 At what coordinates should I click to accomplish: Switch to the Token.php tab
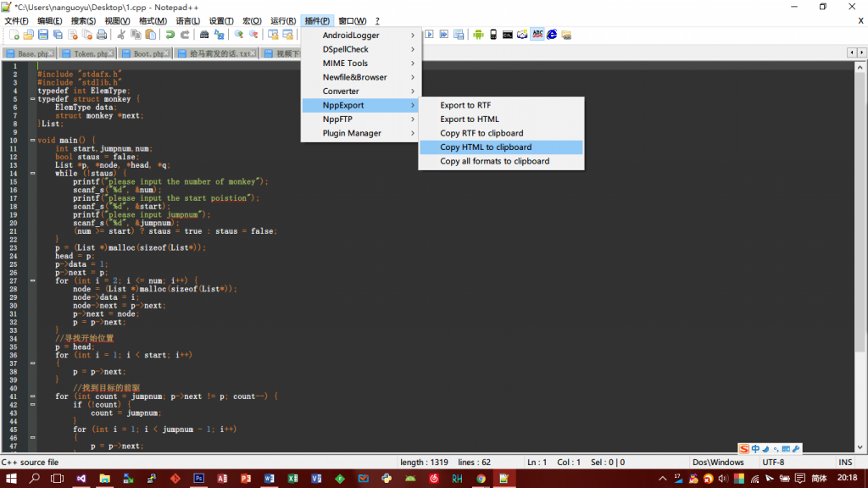coord(87,53)
